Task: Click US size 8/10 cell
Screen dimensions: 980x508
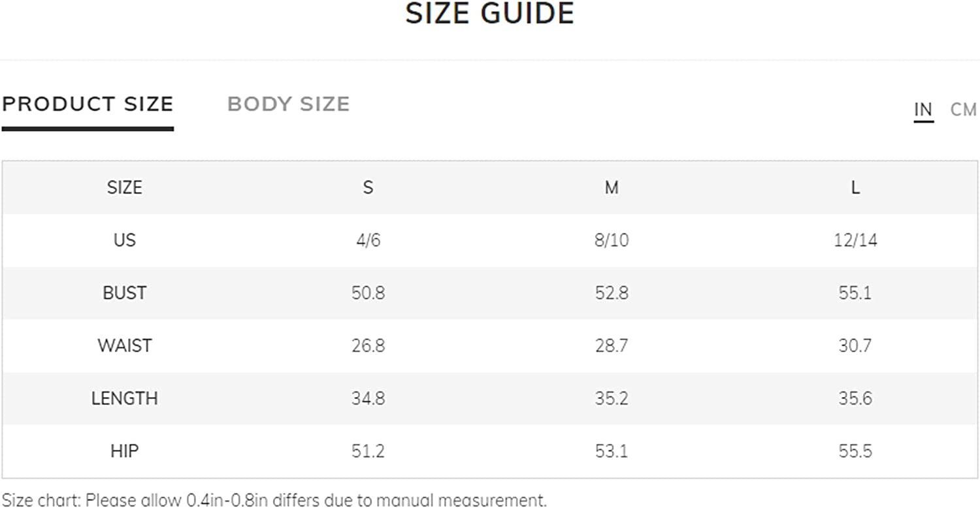Action: tap(612, 240)
